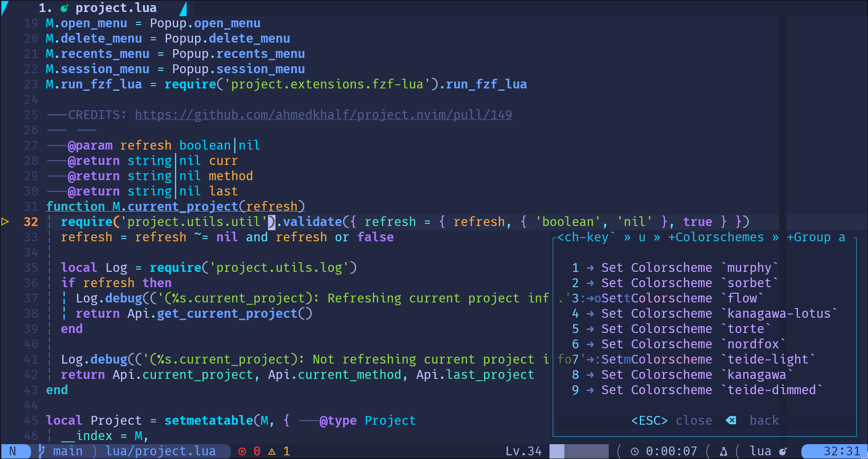Click the Lua moon icon in the statusline

782,451
